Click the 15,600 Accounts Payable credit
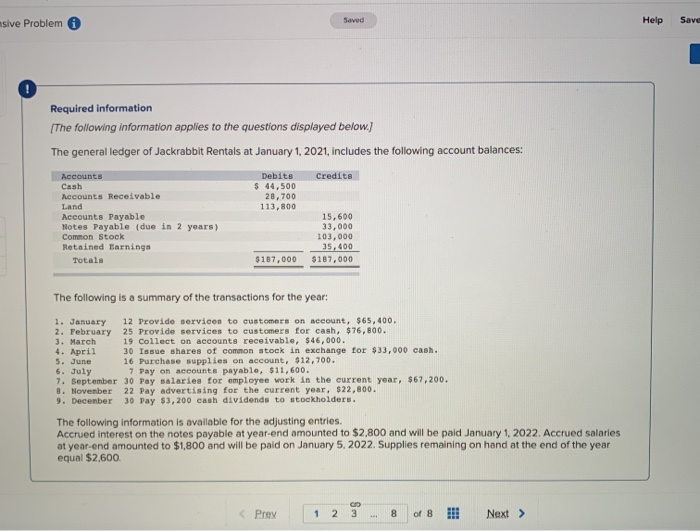 click(337, 217)
